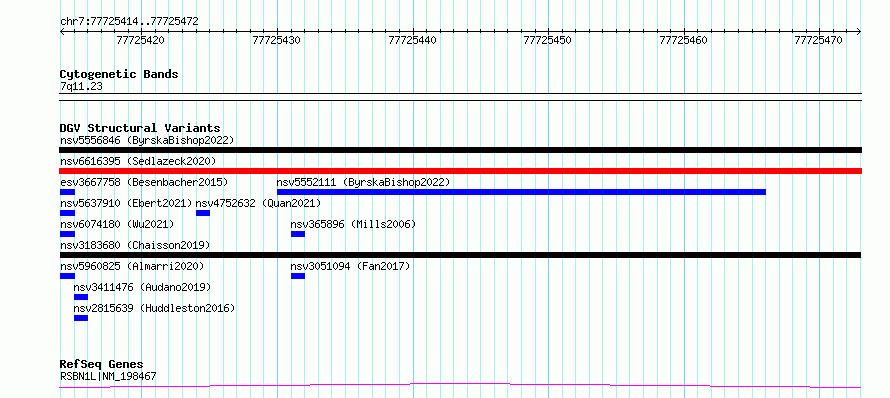Click the blue bar under nsv4752632
This screenshot has height=398, width=890.
coord(203,213)
